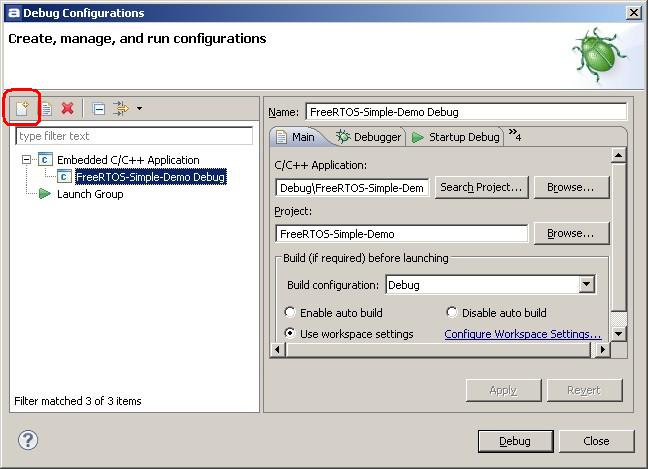This screenshot has width=648, height=469.
Task: Open the Build configuration dropdown
Action: tap(586, 284)
